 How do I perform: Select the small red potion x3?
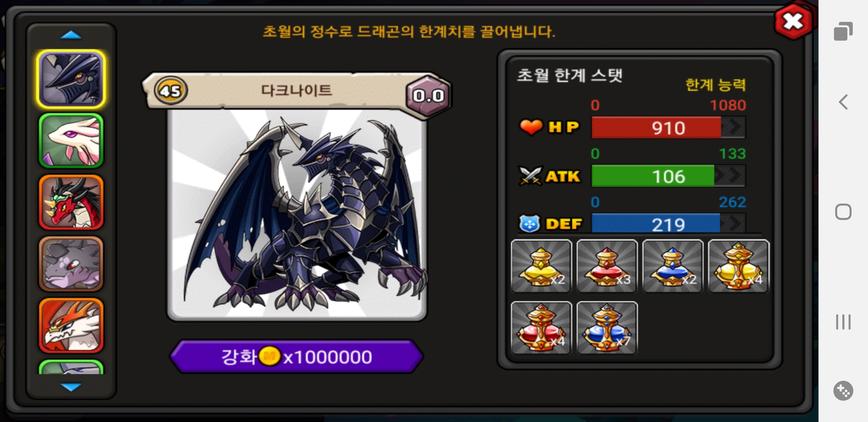click(x=607, y=266)
